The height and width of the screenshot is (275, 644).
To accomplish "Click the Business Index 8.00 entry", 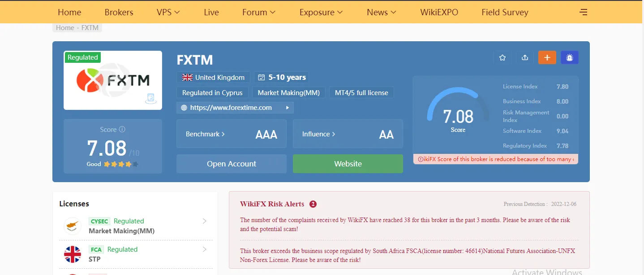I will (x=536, y=101).
